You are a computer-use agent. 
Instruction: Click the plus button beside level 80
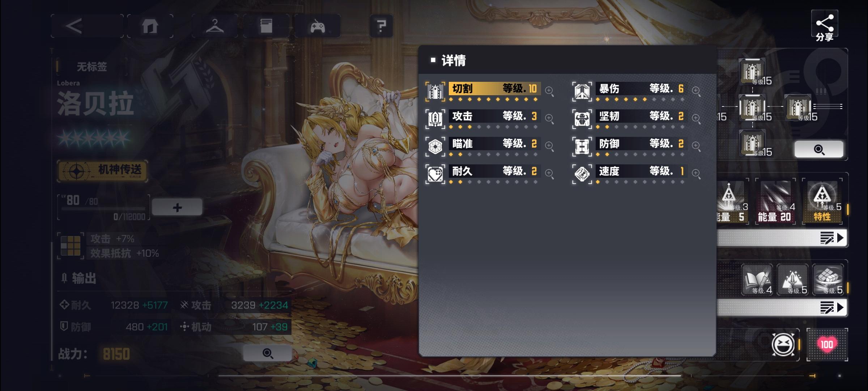tap(177, 207)
